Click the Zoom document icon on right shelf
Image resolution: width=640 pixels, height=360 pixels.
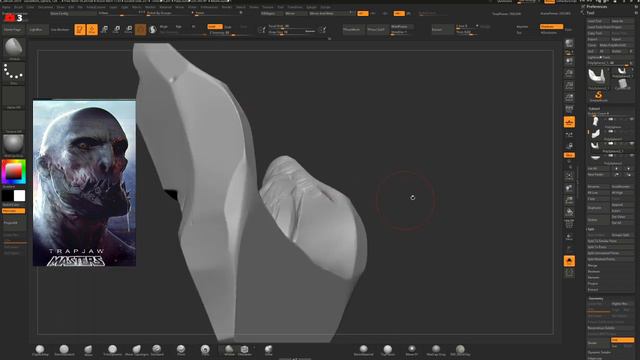tap(569, 73)
